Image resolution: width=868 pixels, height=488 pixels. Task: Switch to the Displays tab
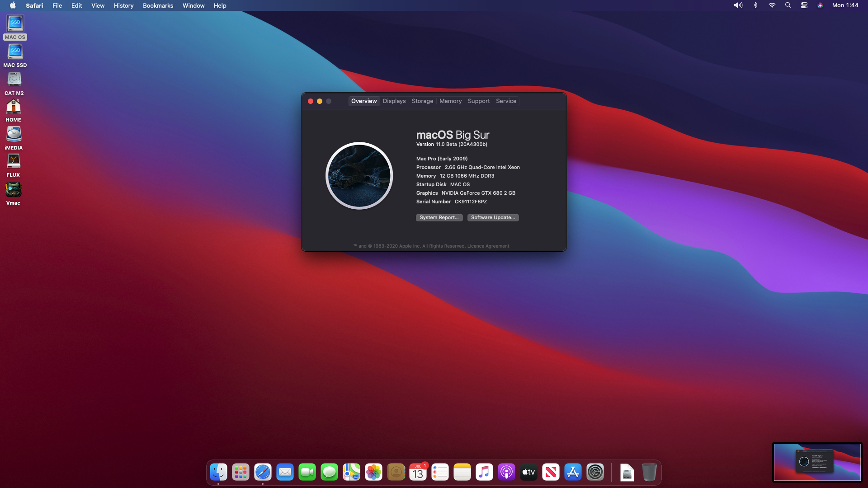(394, 101)
